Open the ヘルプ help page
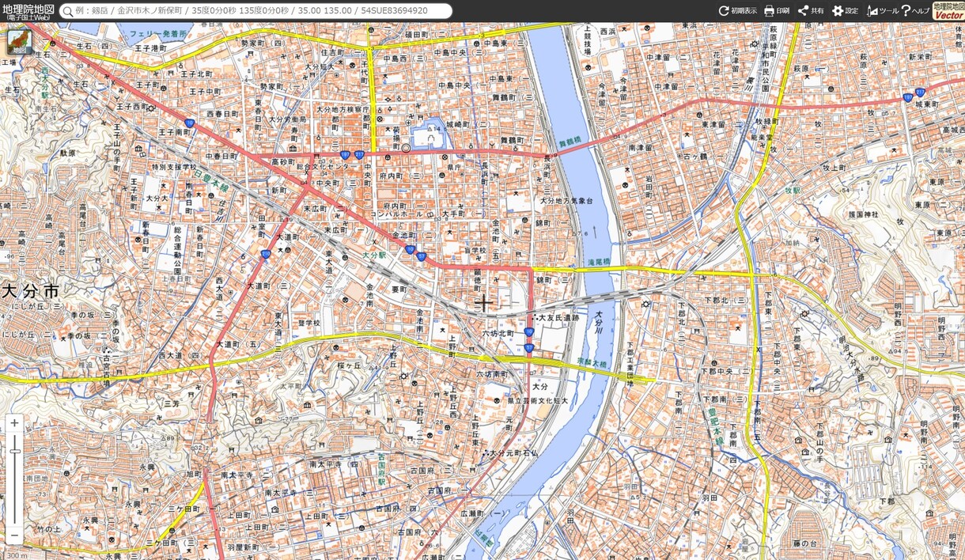Viewport: 965px width, 560px height. coord(915,11)
